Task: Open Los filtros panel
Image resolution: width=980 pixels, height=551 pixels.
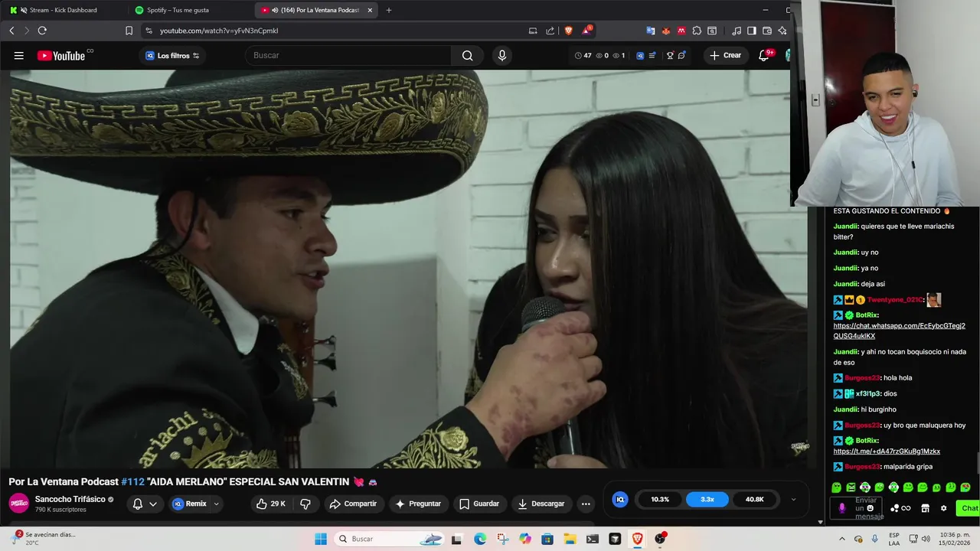Action: click(172, 55)
